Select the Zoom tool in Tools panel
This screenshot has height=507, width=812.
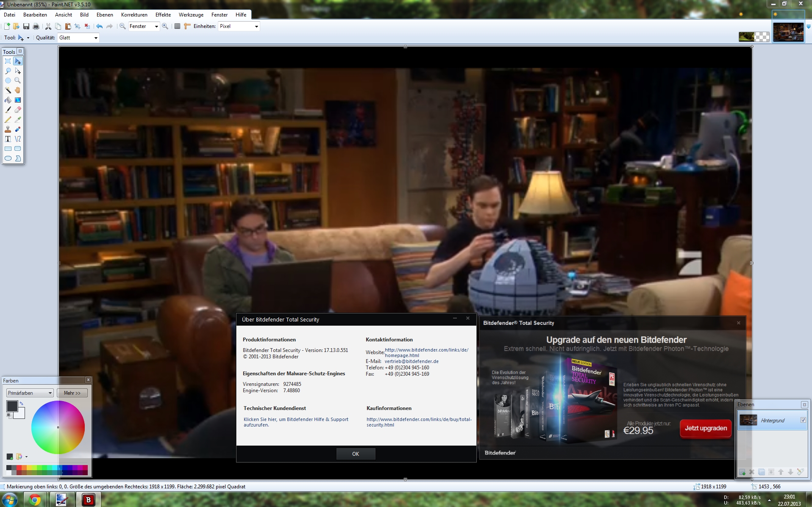(x=18, y=80)
